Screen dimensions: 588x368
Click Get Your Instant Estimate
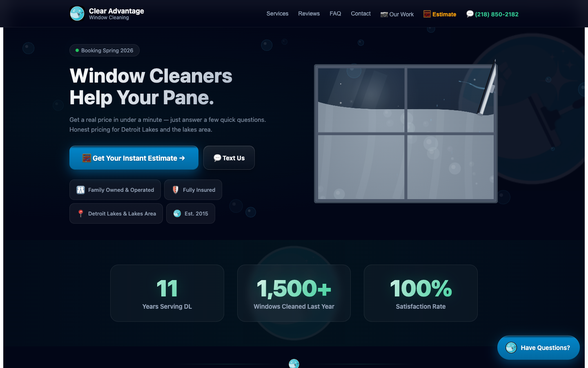[x=134, y=157]
